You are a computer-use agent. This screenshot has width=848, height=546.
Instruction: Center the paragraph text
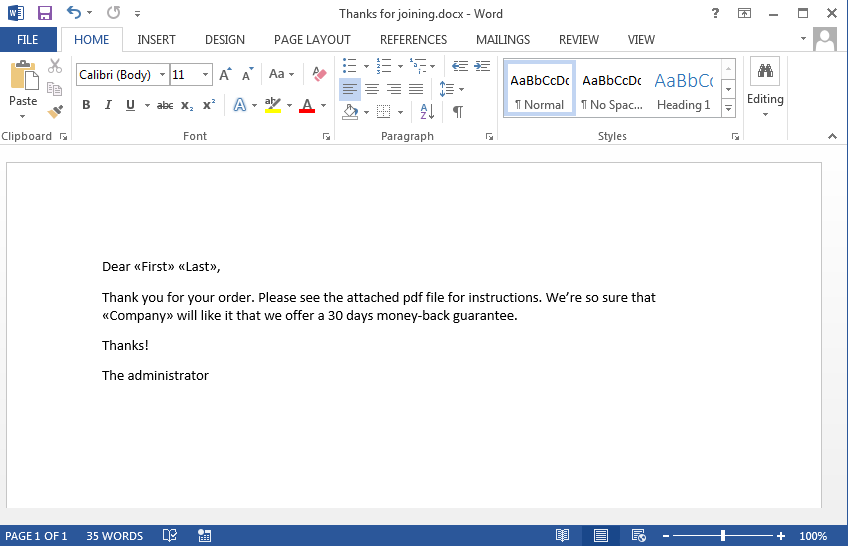click(372, 89)
